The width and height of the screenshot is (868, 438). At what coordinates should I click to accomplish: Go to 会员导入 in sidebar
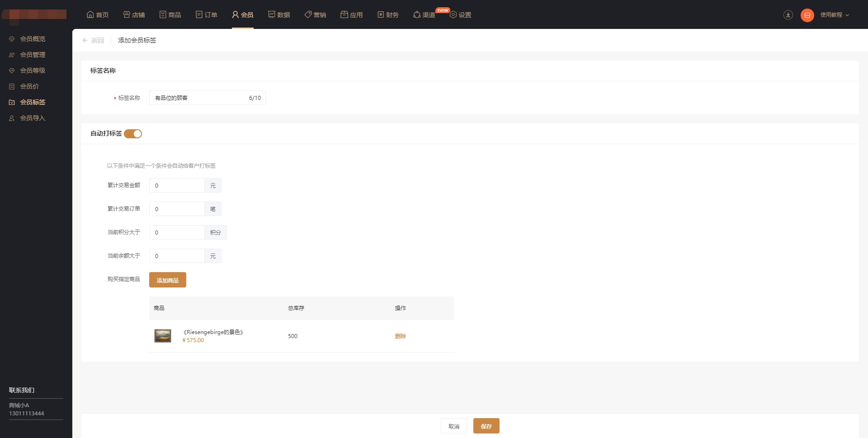click(33, 118)
